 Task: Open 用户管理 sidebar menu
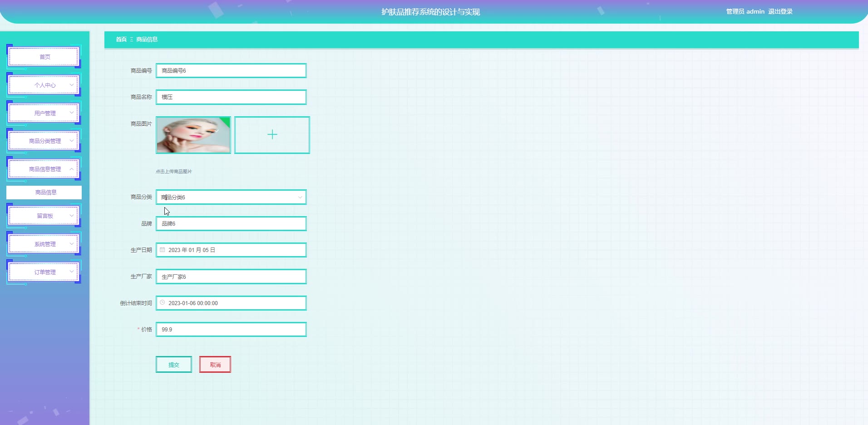[x=44, y=113]
